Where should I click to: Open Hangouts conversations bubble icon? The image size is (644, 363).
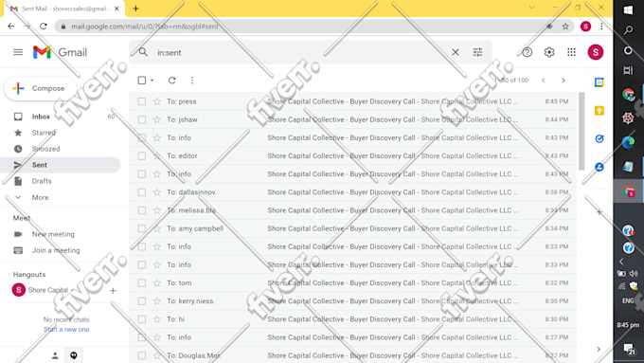point(74,355)
